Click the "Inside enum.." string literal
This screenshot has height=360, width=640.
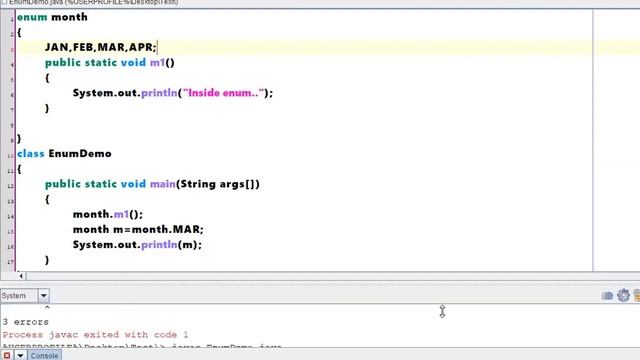(224, 93)
